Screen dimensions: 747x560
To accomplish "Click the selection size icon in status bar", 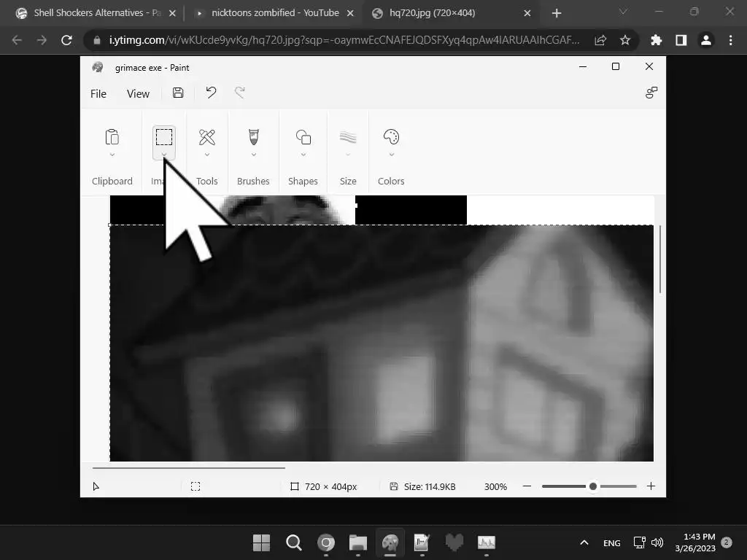I will [196, 486].
